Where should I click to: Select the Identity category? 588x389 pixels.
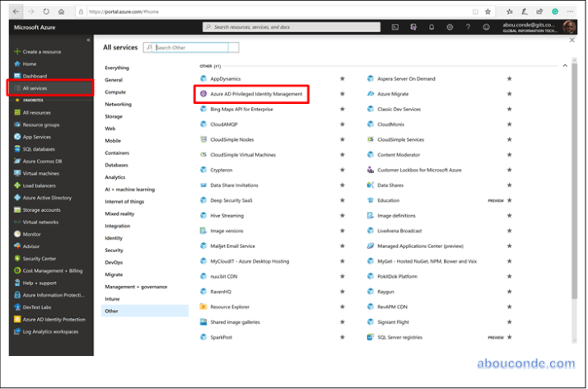click(x=114, y=238)
